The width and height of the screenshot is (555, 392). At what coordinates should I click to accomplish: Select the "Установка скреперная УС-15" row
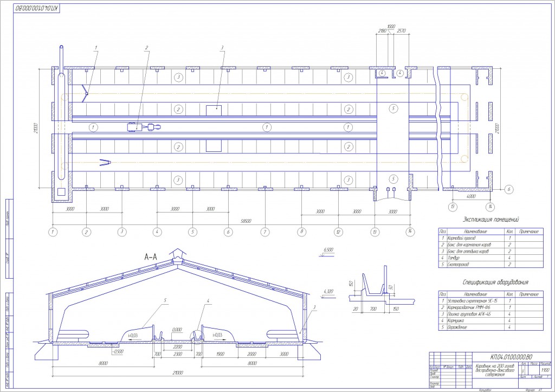pos(491,300)
